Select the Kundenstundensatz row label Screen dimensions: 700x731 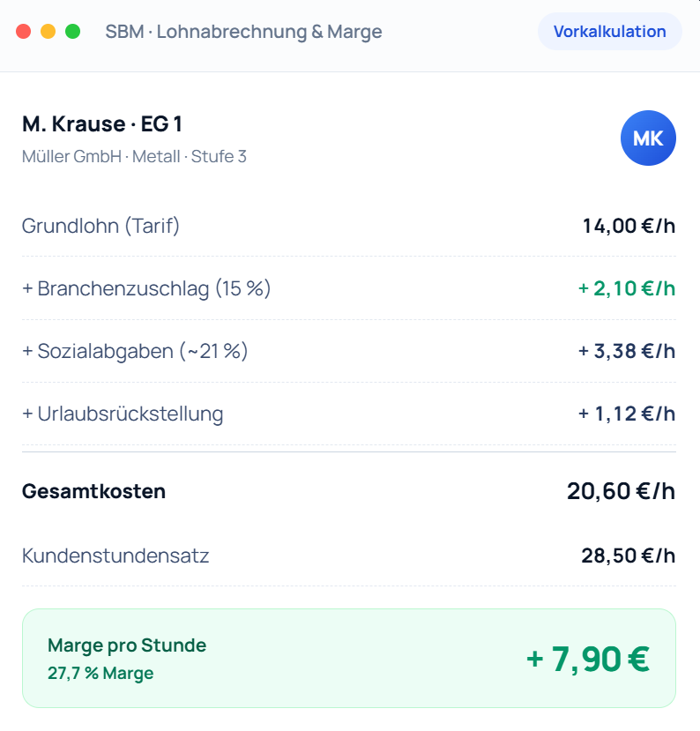point(115,556)
